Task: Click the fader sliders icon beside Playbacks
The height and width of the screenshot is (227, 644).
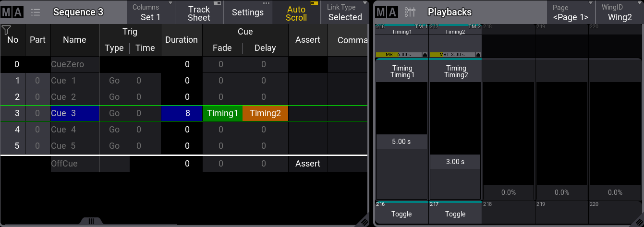Action: [410, 12]
